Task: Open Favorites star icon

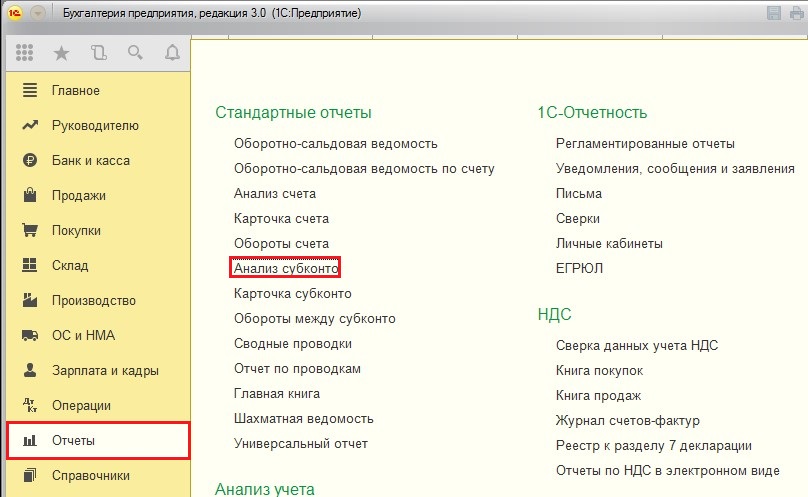Action: (61, 53)
